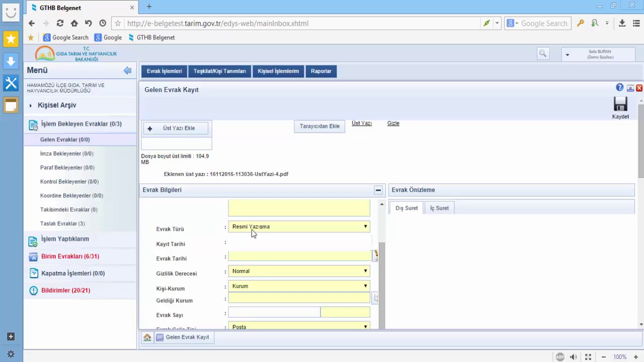The height and width of the screenshot is (362, 644).
Task: Open İşlem Yaptıklarım section
Action: tap(65, 239)
